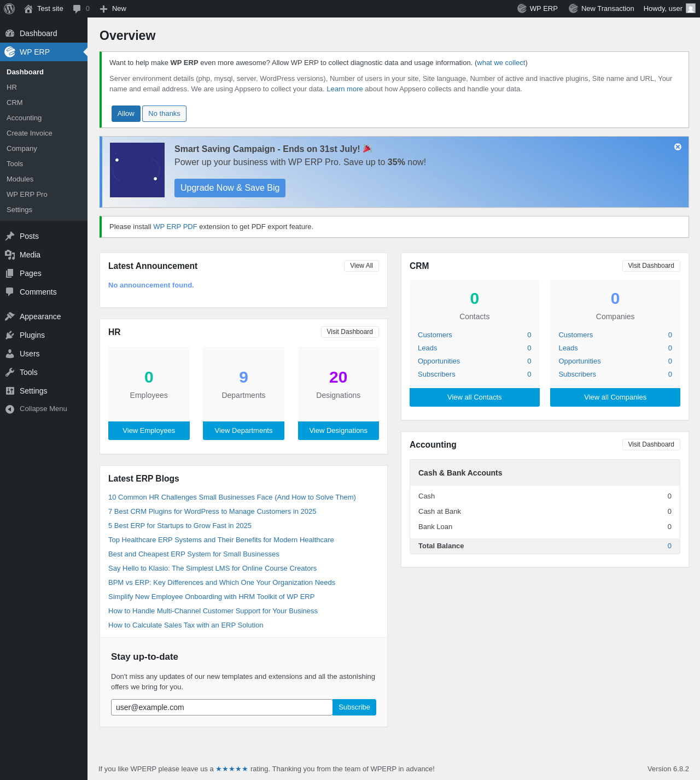
Task: Open Customers link under Companies
Action: 575,335
